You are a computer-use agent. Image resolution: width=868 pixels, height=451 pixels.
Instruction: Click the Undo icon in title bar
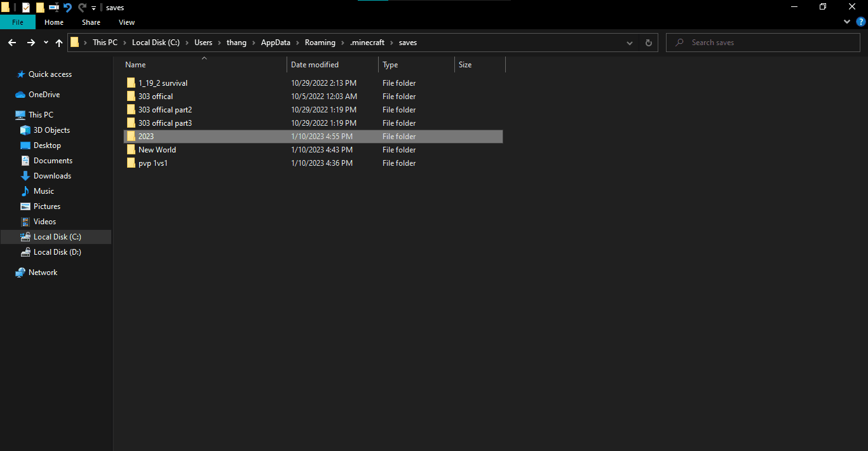pyautogui.click(x=68, y=8)
